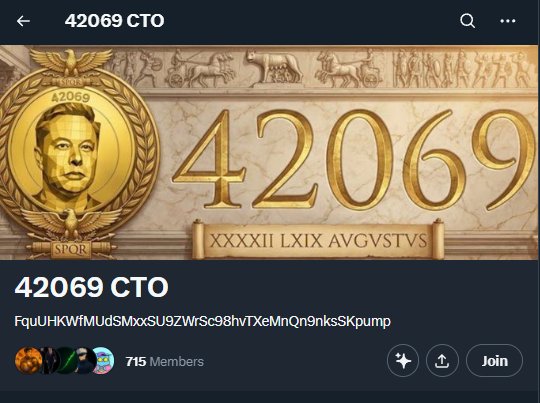Open the three-dot more options menu
The image size is (540, 403).
point(508,21)
